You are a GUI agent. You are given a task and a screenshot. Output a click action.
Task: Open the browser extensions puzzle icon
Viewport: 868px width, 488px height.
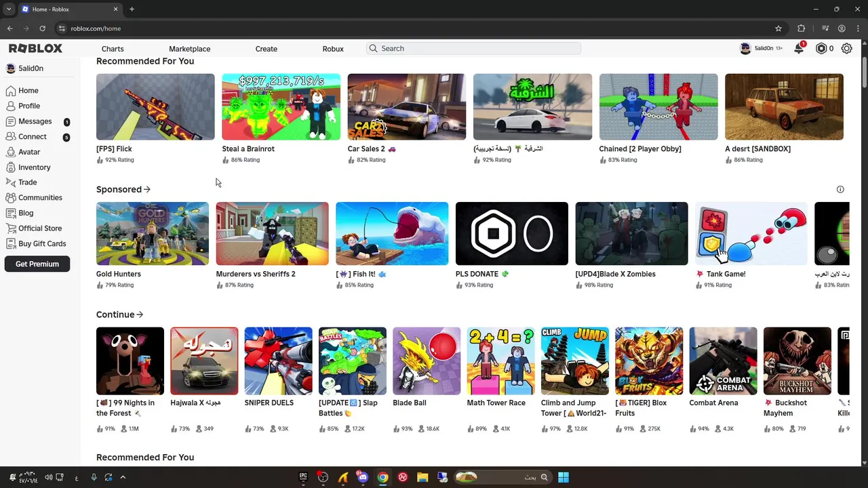802,28
